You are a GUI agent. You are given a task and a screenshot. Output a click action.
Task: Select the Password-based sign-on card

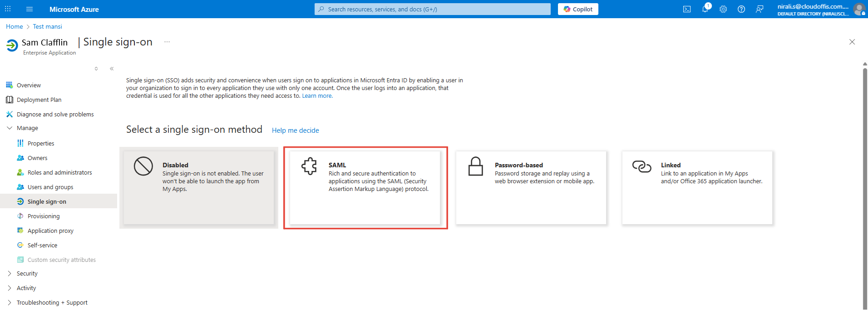531,188
